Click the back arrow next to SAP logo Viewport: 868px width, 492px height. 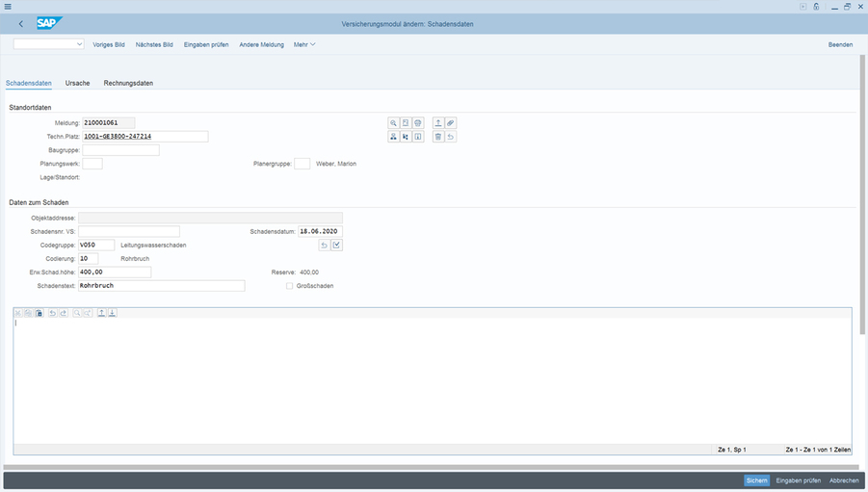point(21,23)
